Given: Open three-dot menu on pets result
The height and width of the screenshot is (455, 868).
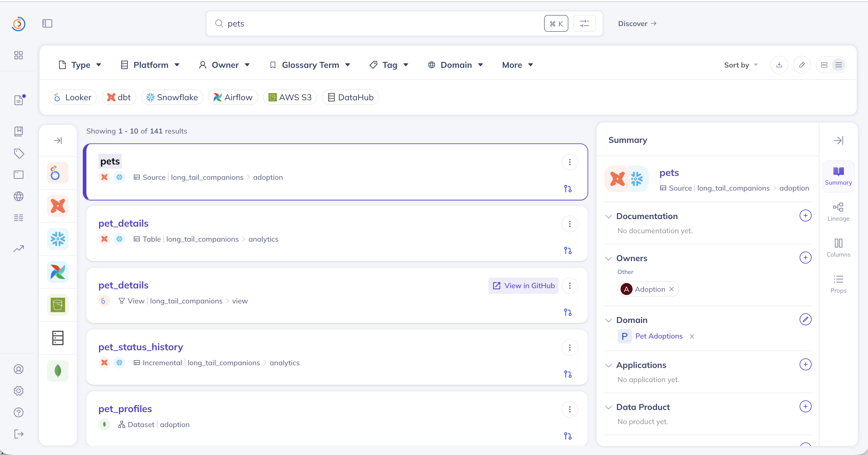Looking at the screenshot, I should pyautogui.click(x=570, y=162).
